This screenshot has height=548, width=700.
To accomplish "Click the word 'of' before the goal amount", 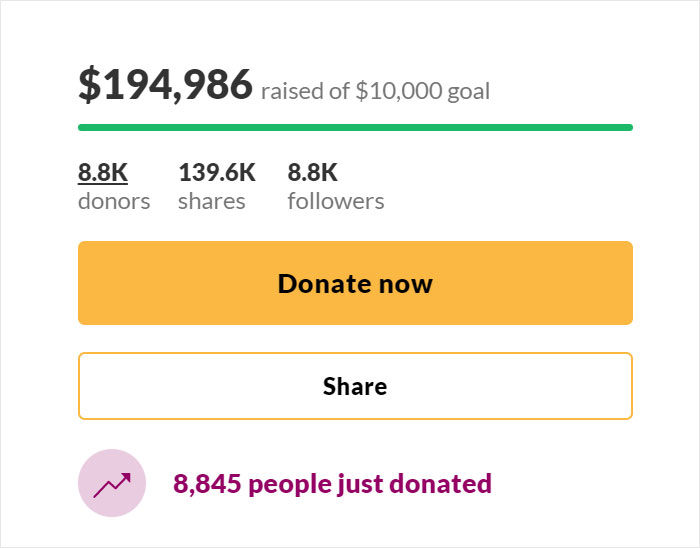I will (339, 91).
